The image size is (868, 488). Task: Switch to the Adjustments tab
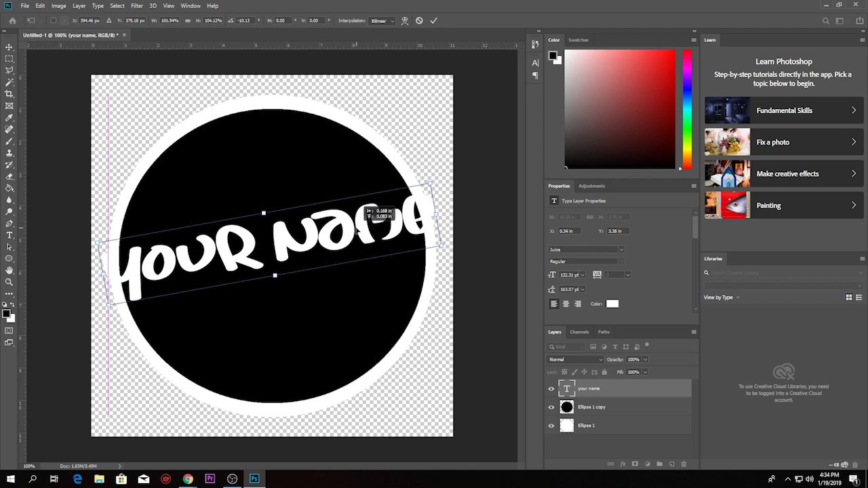pyautogui.click(x=591, y=186)
